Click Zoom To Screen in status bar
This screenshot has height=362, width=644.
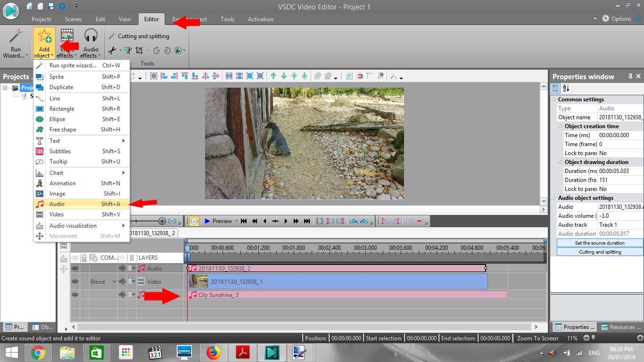pos(537,338)
